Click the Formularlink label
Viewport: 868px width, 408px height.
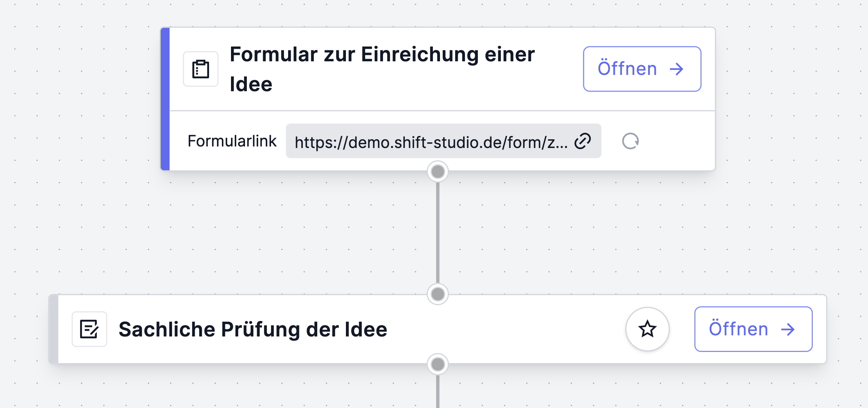(x=232, y=141)
